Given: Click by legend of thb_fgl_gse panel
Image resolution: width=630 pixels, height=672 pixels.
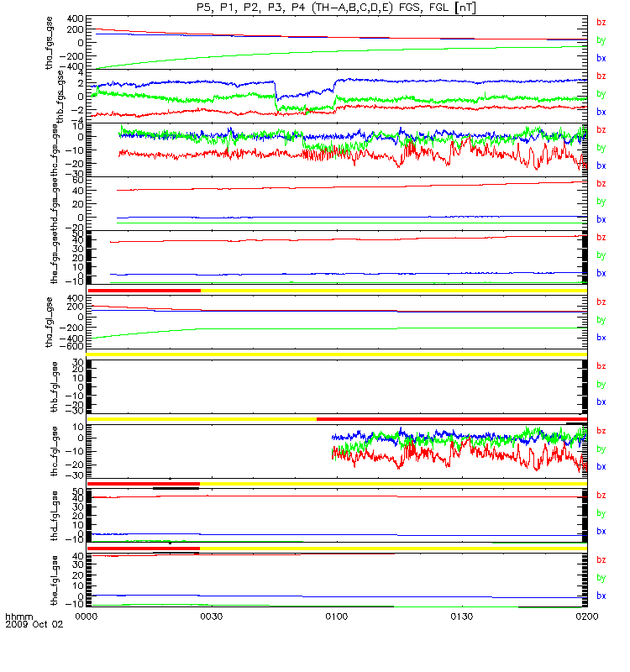Looking at the screenshot, I should coord(601,385).
